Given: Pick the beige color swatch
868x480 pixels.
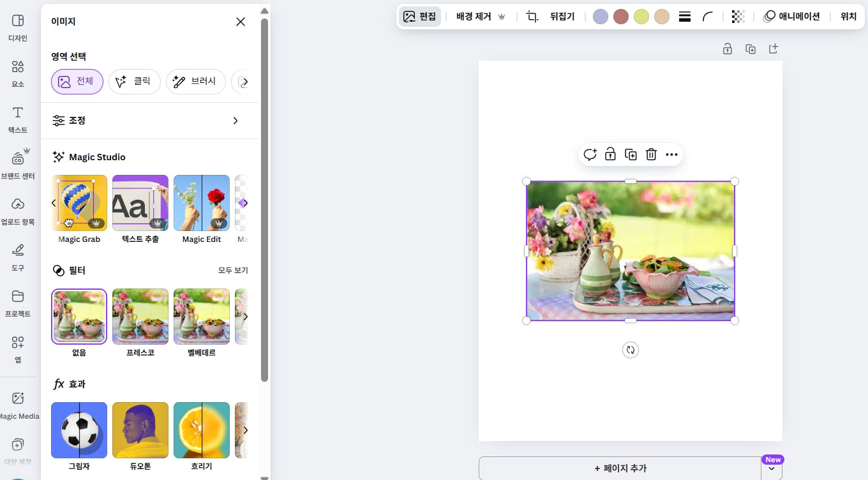Looking at the screenshot, I should (662, 17).
